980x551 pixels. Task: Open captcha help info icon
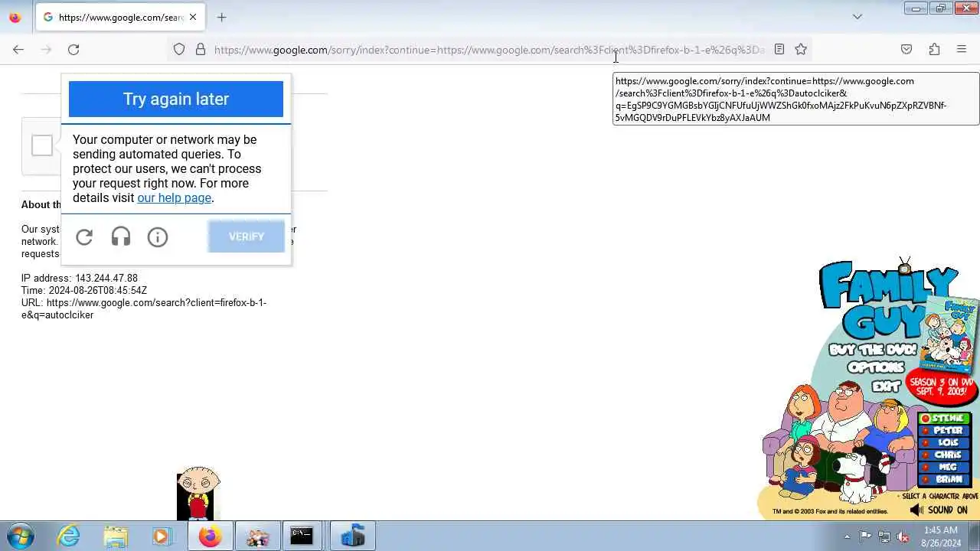pos(158,237)
